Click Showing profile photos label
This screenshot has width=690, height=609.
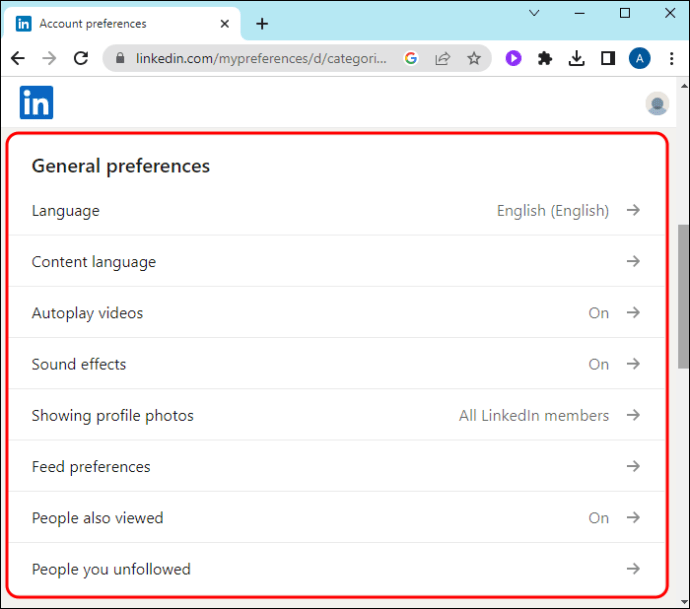113,416
